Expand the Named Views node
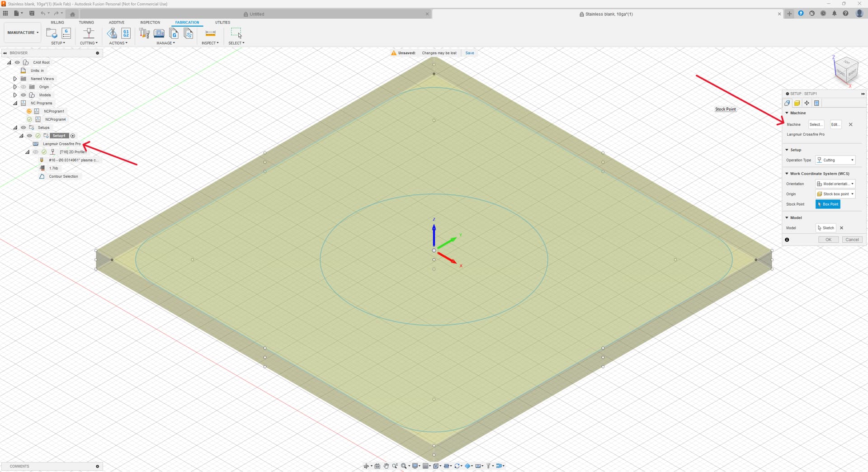The height and width of the screenshot is (472, 868). (x=15, y=79)
